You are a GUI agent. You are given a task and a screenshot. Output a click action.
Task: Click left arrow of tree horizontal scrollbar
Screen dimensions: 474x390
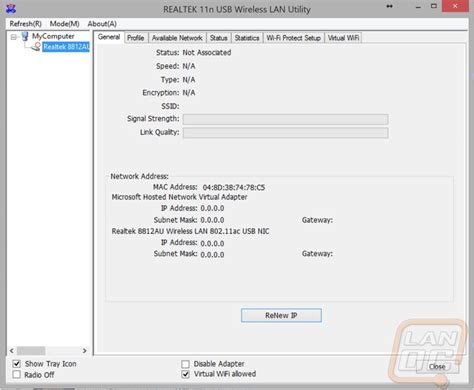pos(12,351)
